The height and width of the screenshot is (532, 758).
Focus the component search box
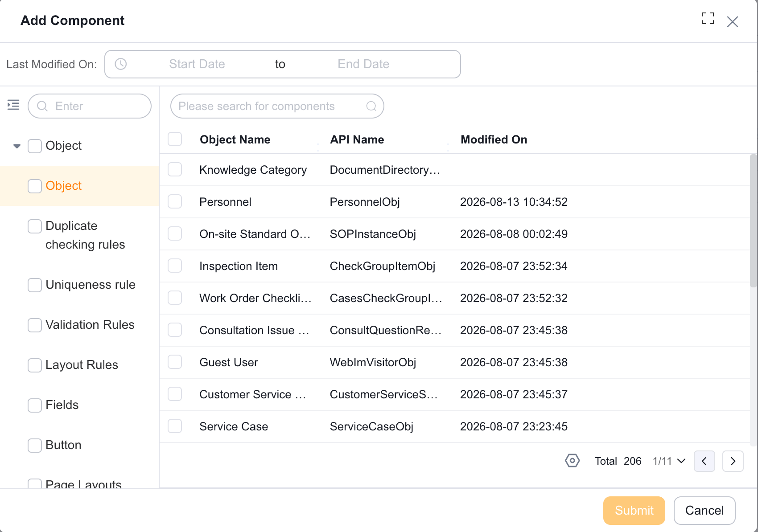pyautogui.click(x=277, y=106)
